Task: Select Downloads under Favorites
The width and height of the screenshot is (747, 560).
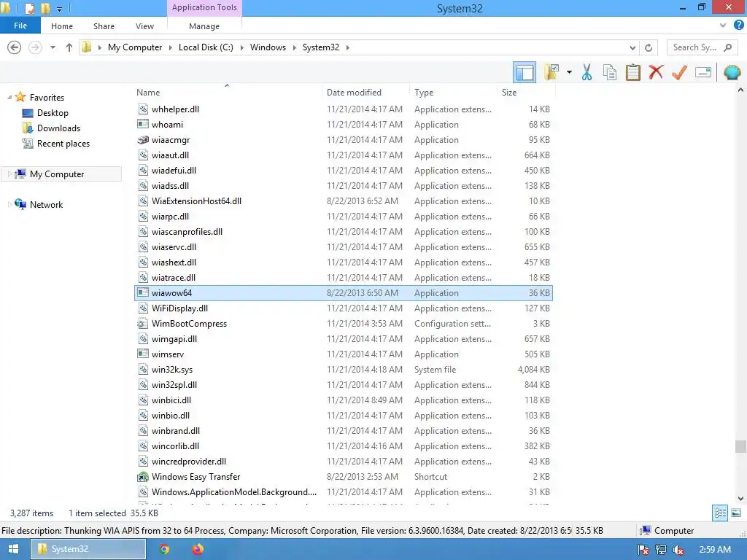Action: [58, 128]
